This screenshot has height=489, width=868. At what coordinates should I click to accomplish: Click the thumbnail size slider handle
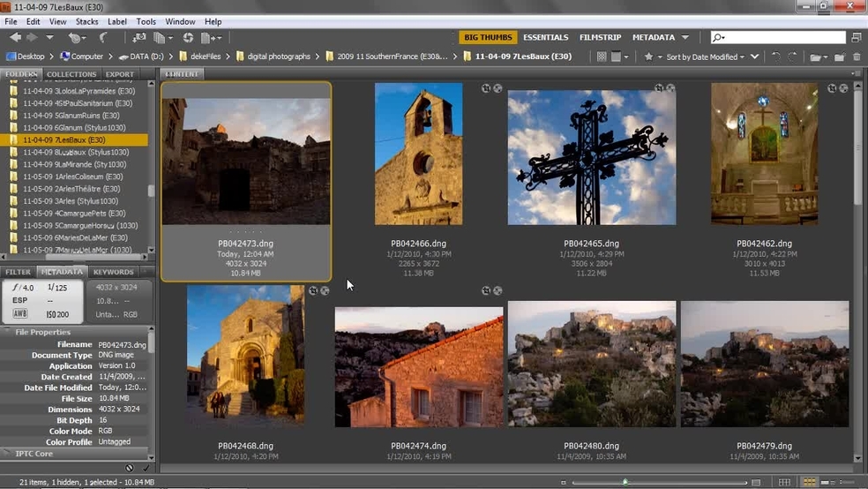pyautogui.click(x=625, y=482)
